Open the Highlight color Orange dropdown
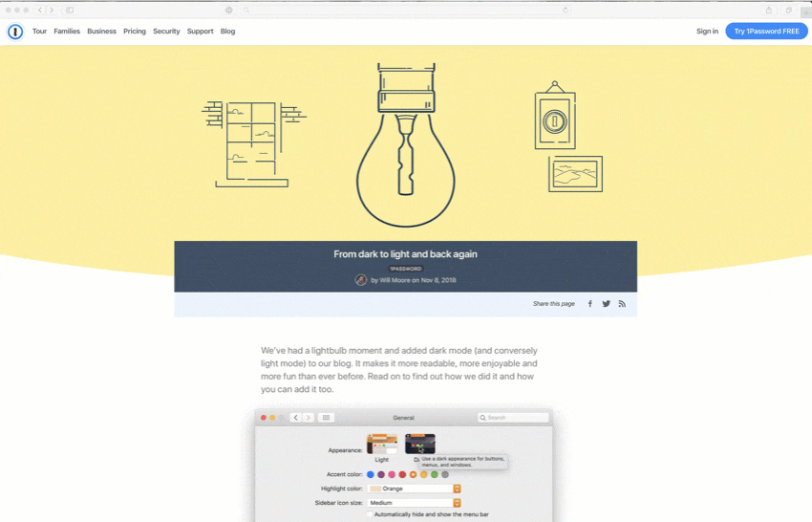Screen dimensions: 812x522 click(x=415, y=489)
